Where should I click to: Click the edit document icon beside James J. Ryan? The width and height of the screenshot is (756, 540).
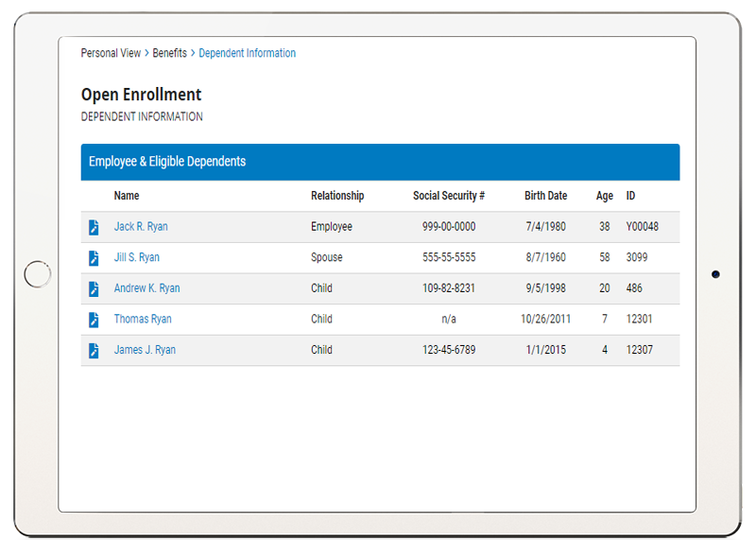pos(94,350)
